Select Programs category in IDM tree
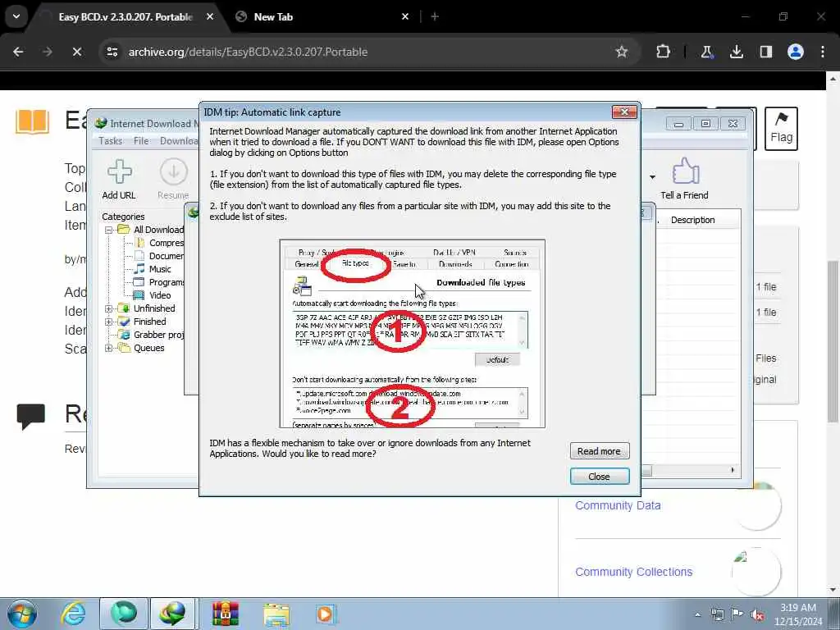840x630 pixels. click(158, 282)
